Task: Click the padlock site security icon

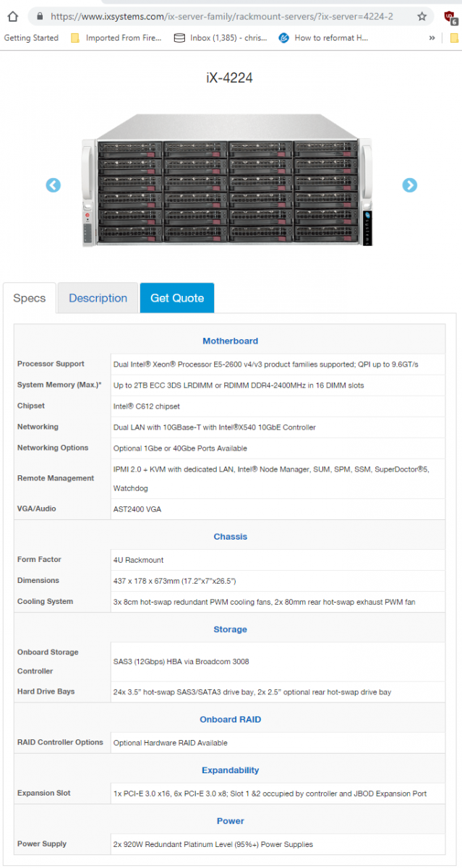Action: pyautogui.click(x=39, y=16)
